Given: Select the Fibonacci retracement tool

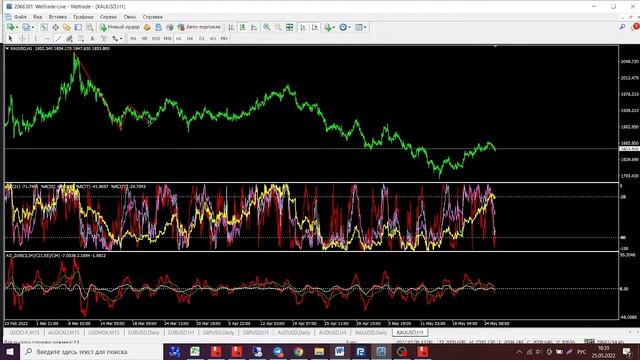Looking at the screenshot, I should coord(81,38).
